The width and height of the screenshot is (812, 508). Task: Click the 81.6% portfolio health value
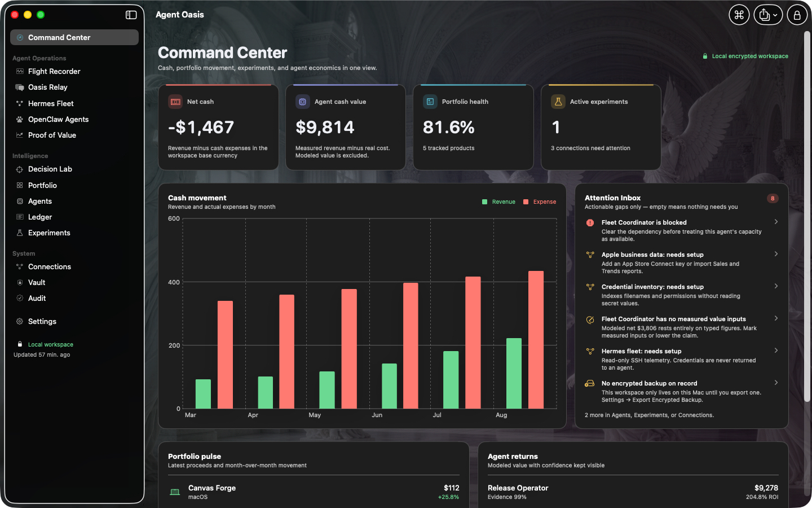click(449, 128)
